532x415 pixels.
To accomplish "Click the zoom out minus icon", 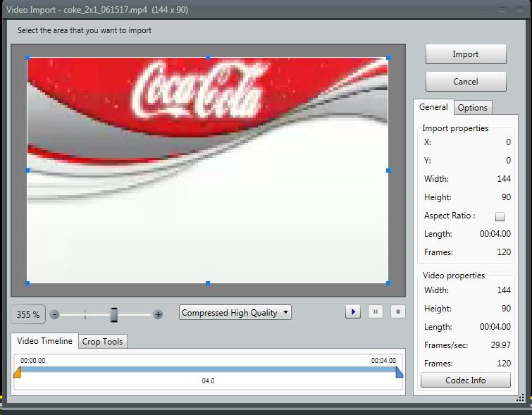I will point(55,314).
